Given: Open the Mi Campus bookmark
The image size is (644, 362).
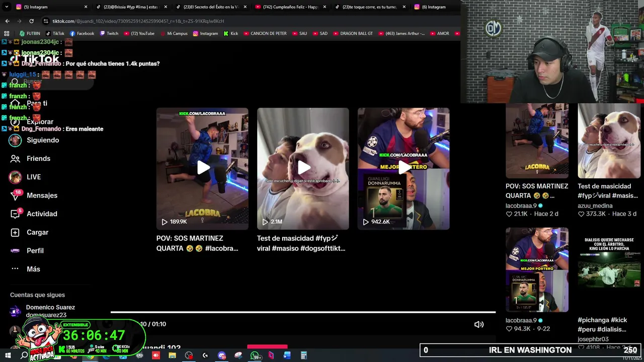Looking at the screenshot, I should 174,33.
